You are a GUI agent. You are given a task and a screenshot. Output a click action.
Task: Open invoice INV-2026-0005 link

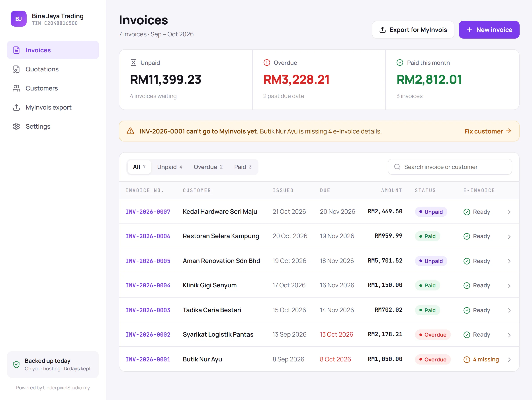pyautogui.click(x=148, y=261)
